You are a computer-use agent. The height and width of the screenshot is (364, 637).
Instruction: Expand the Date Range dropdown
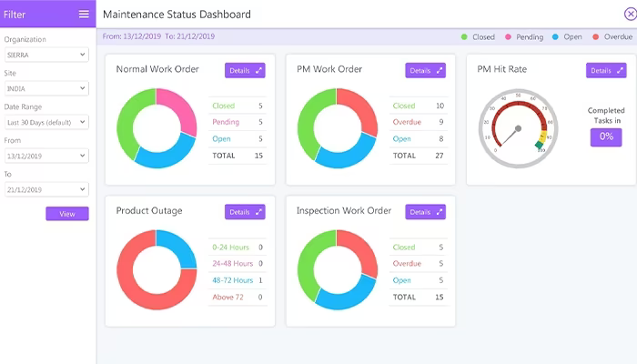pyautogui.click(x=46, y=122)
